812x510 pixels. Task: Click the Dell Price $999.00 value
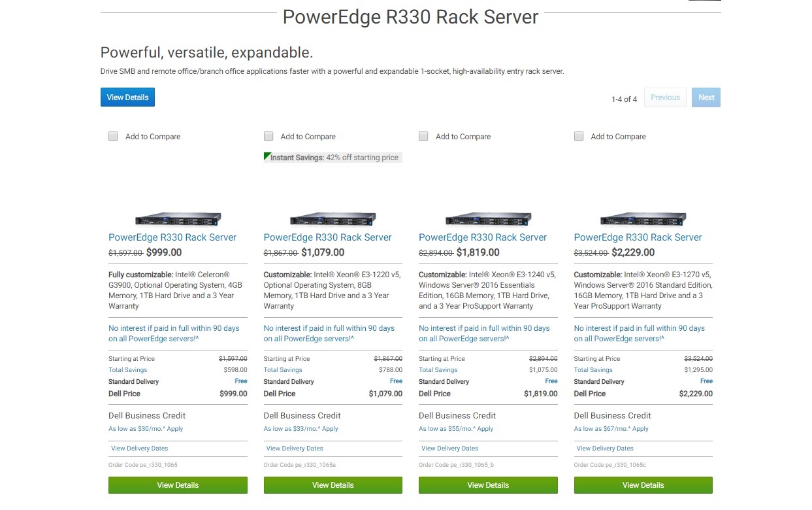tap(233, 394)
